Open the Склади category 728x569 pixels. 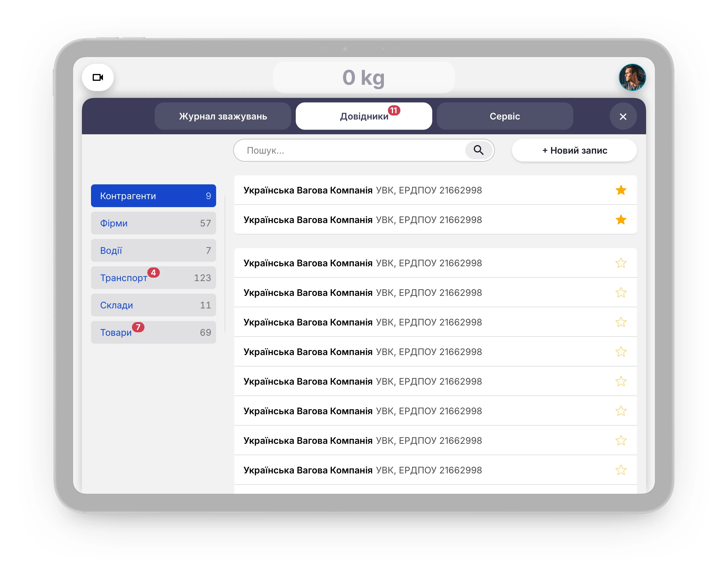tap(153, 305)
